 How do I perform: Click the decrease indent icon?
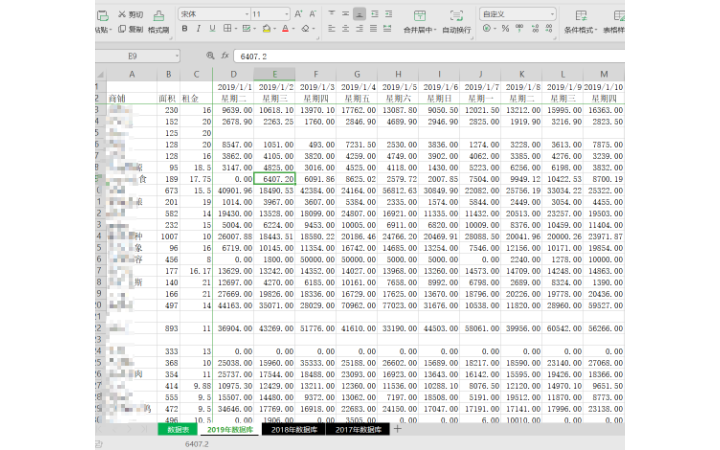pyautogui.click(x=375, y=14)
